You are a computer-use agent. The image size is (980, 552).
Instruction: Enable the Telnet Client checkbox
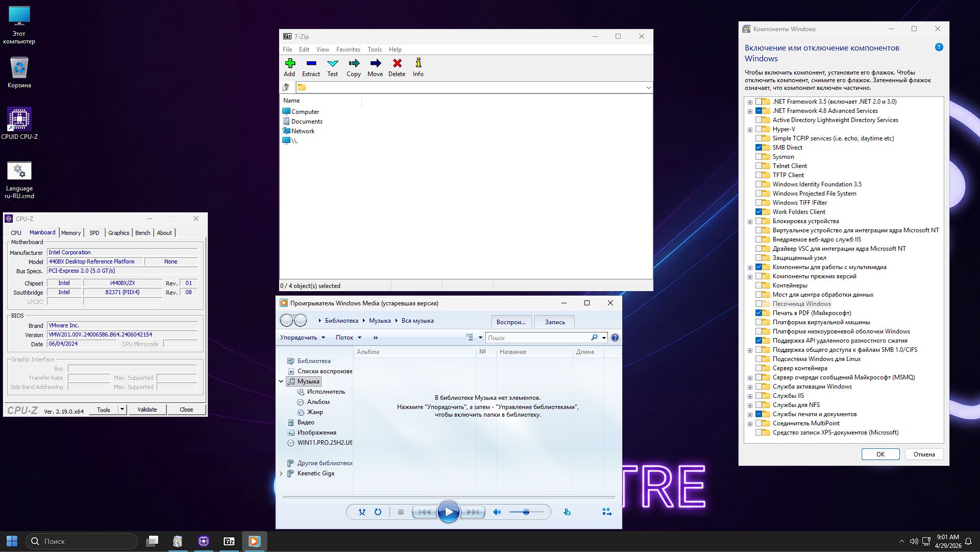[759, 165]
